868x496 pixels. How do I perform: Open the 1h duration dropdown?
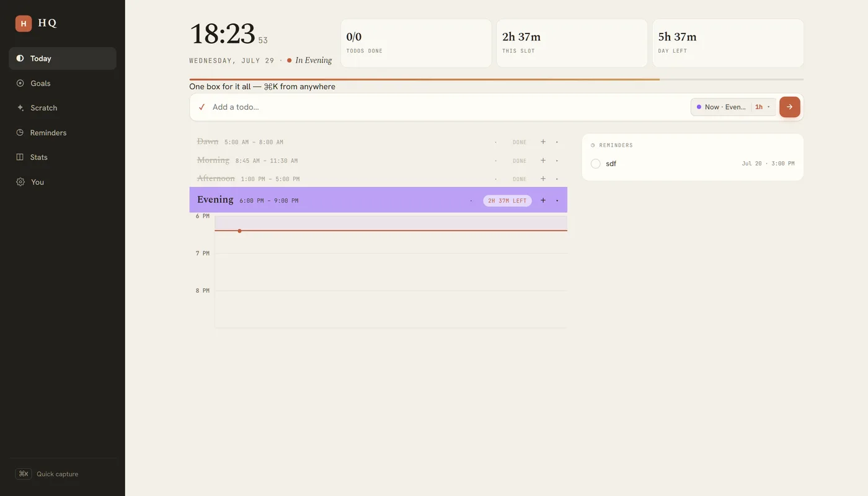763,107
